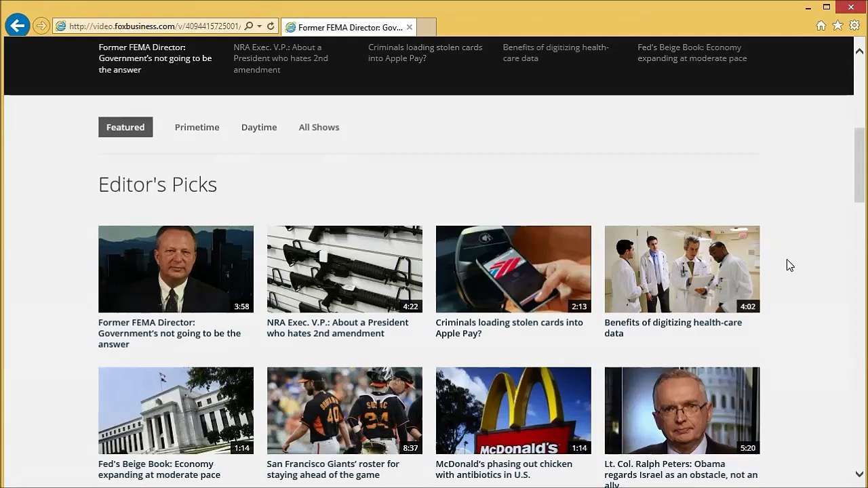Screen dimensions: 868x488
Task: Select 'NRA Exec. V.P.' in top dark strip
Action: (x=281, y=58)
